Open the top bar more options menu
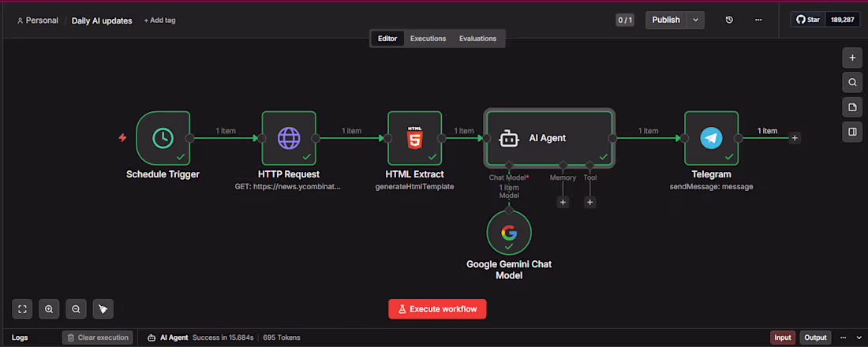This screenshot has width=868, height=347. coord(758,20)
